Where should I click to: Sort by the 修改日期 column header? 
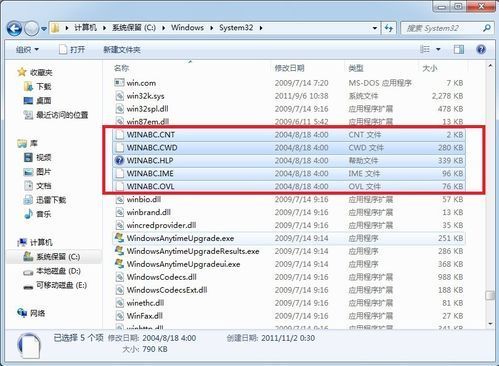coord(289,68)
